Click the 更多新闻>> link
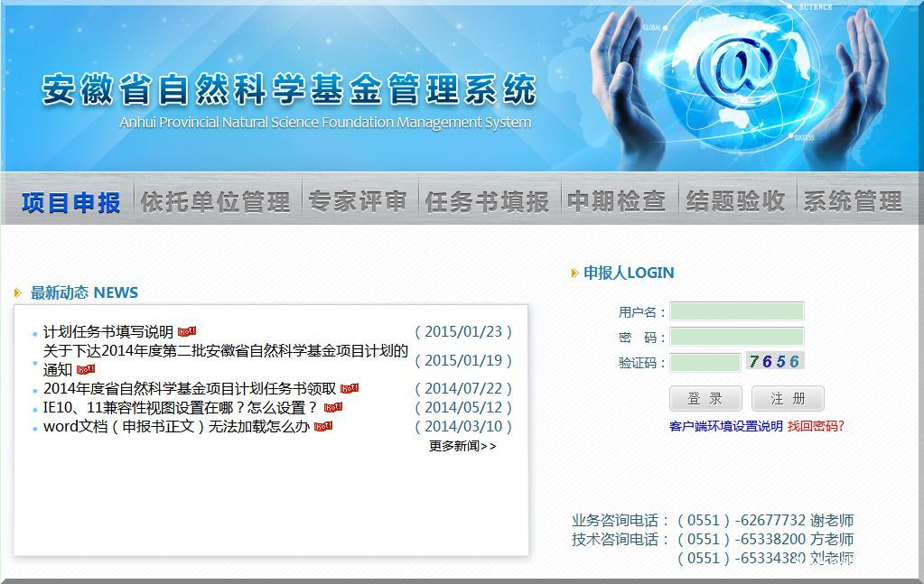 tap(462, 446)
